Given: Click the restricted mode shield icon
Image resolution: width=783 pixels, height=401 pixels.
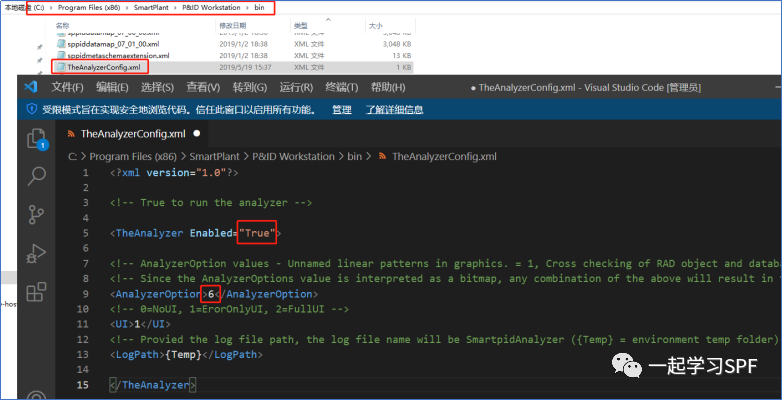Looking at the screenshot, I should 32,109.
